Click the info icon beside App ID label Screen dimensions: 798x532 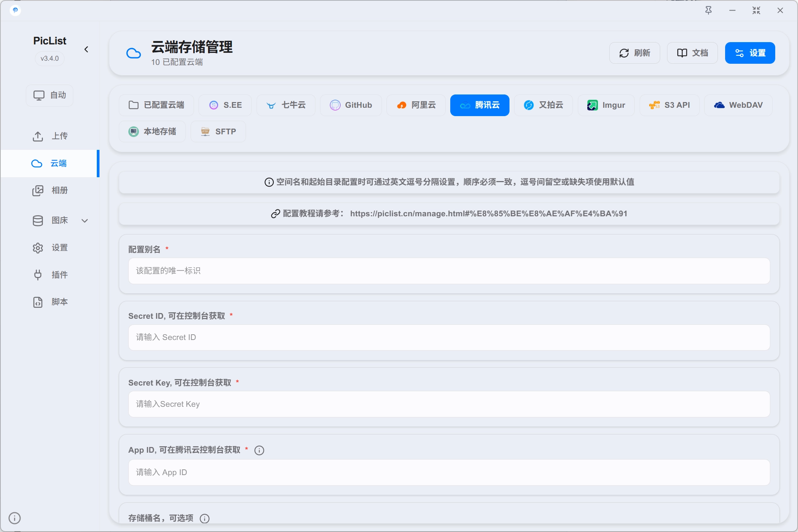pos(259,450)
